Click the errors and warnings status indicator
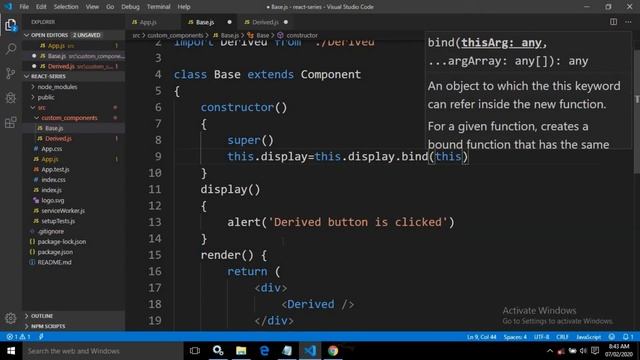This screenshot has width=640, height=360. point(18,337)
